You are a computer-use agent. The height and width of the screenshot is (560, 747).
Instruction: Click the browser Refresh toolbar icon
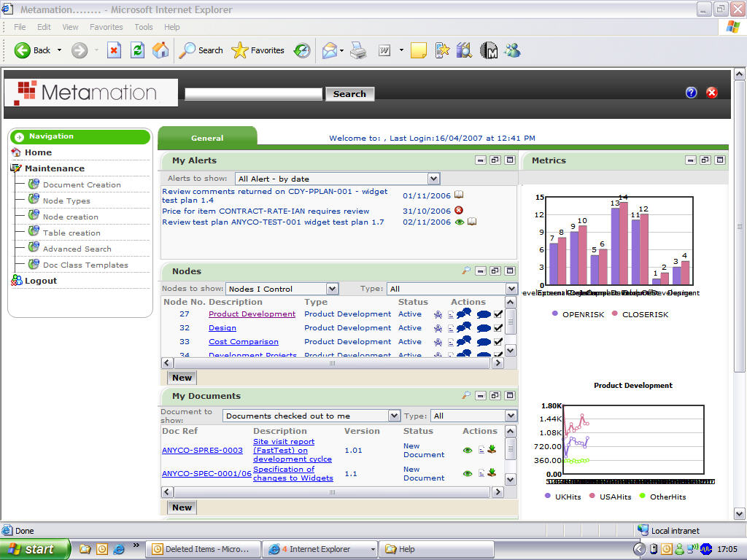point(137,50)
